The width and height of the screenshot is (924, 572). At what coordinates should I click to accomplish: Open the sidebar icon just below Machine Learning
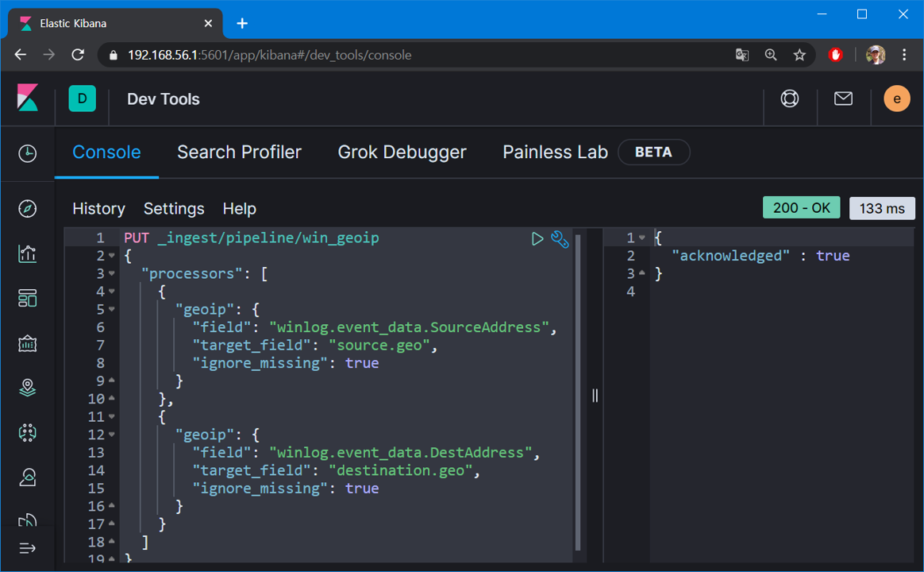click(x=27, y=477)
